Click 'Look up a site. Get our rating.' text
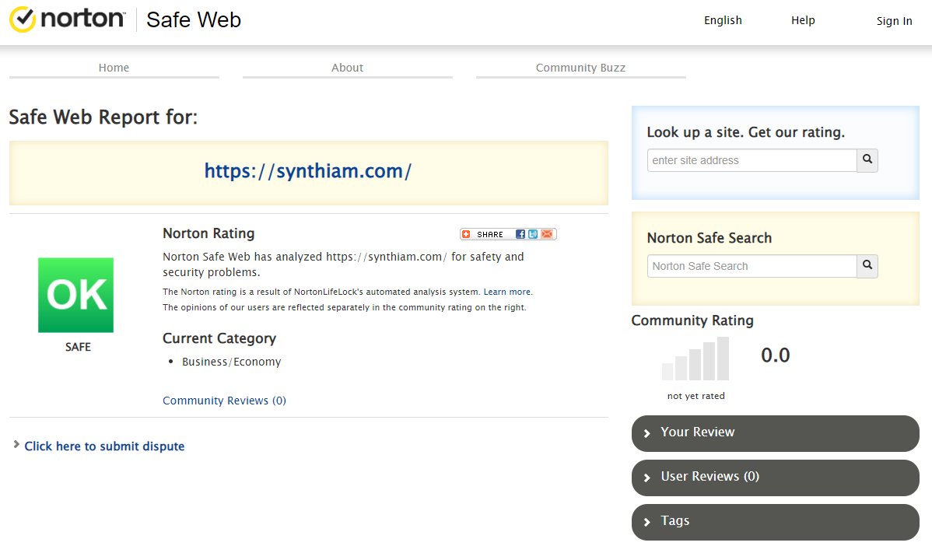932x560 pixels. coord(745,132)
